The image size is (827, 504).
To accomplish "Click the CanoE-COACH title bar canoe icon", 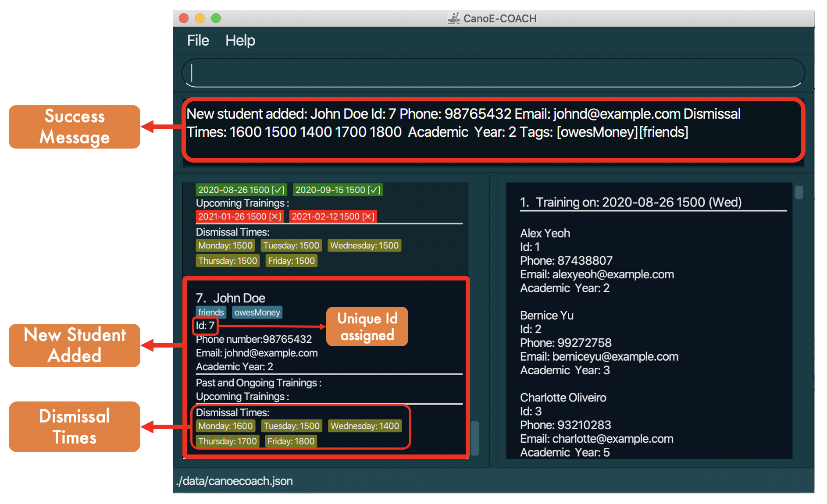I will coord(454,18).
